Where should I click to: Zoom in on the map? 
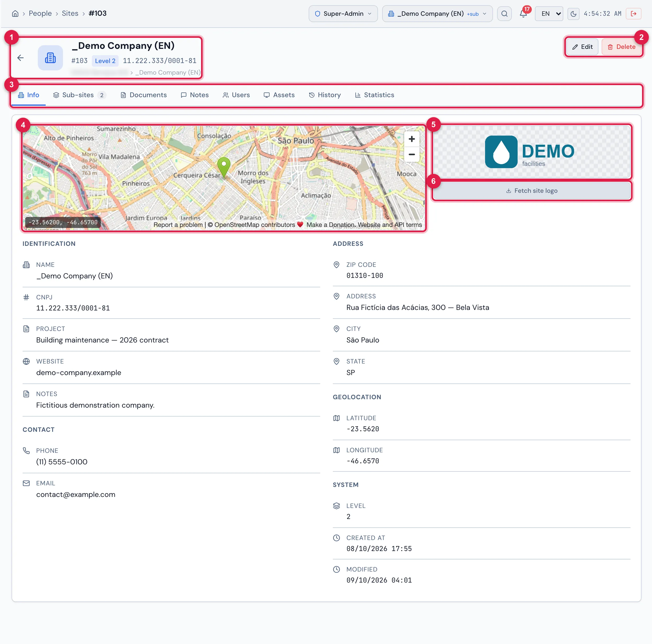pyautogui.click(x=411, y=139)
